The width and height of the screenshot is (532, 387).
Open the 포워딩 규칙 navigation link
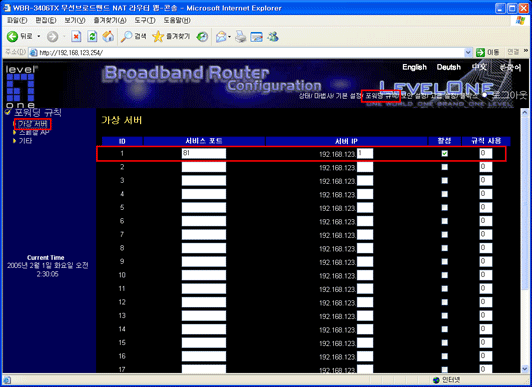pyautogui.click(x=382, y=96)
